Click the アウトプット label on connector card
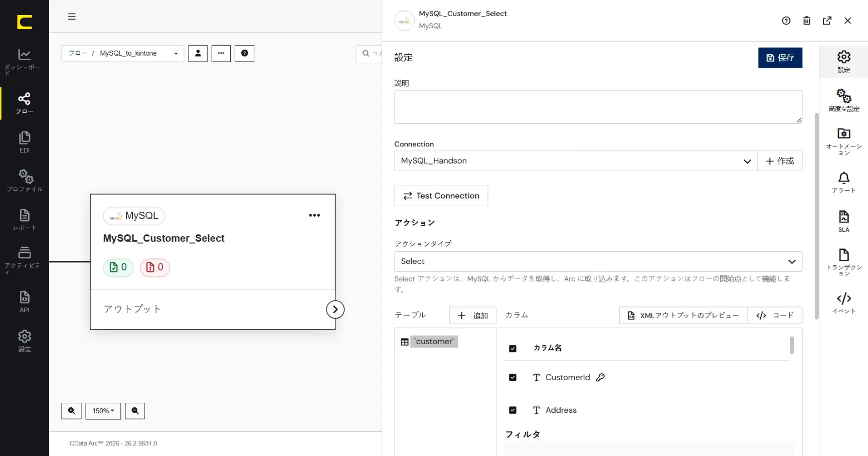This screenshot has width=868, height=456. click(x=132, y=309)
